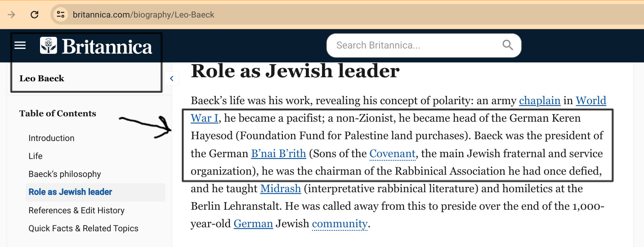The image size is (644, 247).
Task: Jump to the Life section
Action: tap(36, 156)
